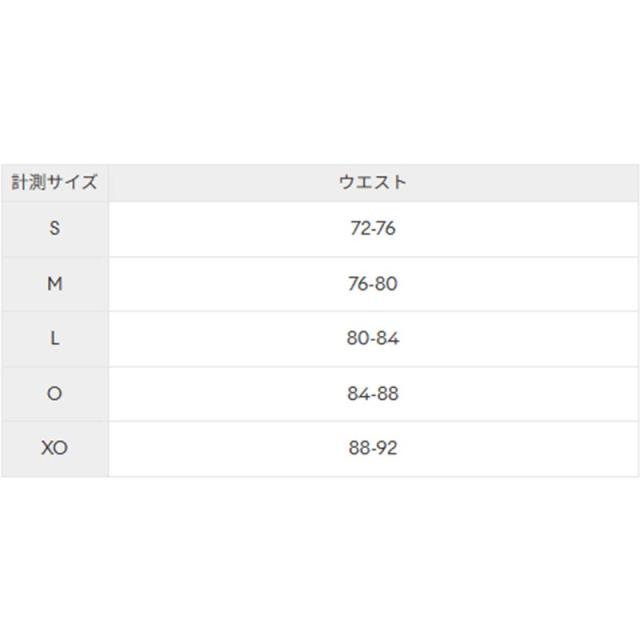This screenshot has height=640, width=640.
Task: Click the blank area above the size table
Action: pos(320,80)
